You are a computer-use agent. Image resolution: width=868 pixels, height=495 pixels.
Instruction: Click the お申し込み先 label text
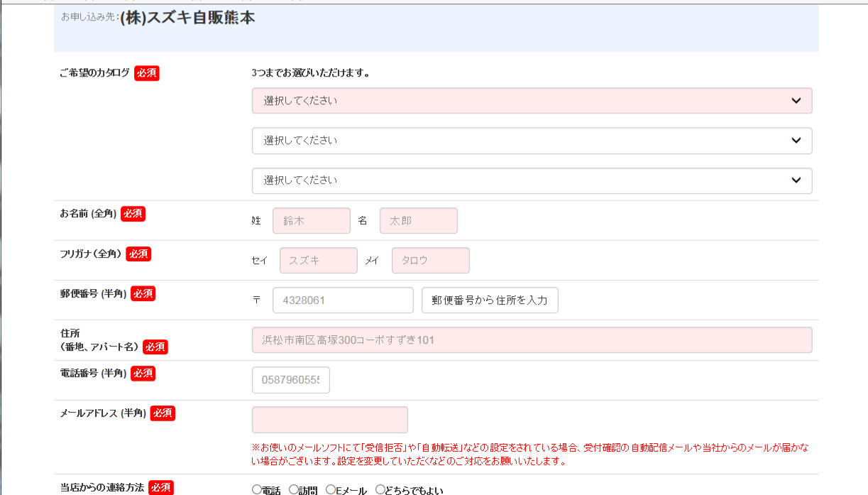pyautogui.click(x=90, y=18)
